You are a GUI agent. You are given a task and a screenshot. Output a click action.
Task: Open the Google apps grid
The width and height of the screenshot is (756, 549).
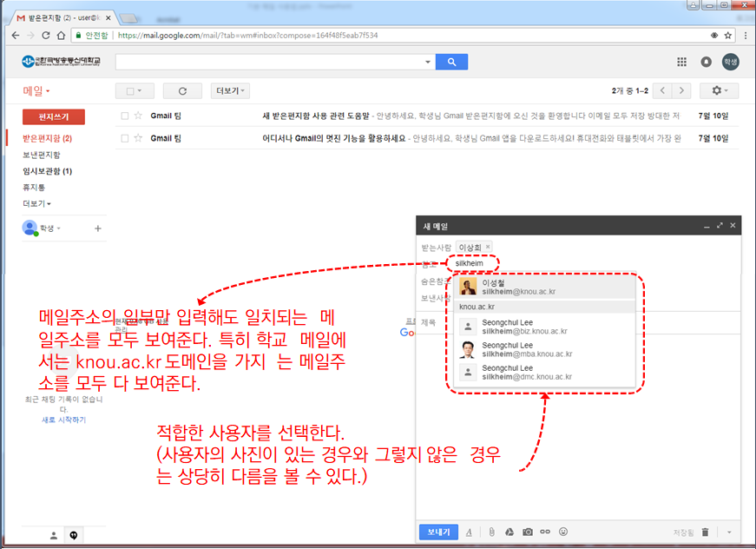(681, 62)
